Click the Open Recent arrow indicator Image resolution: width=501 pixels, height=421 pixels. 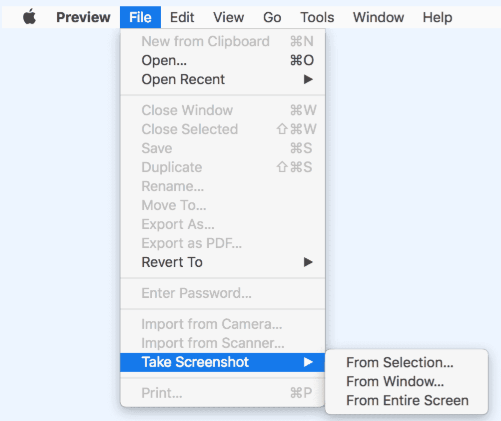click(x=308, y=79)
